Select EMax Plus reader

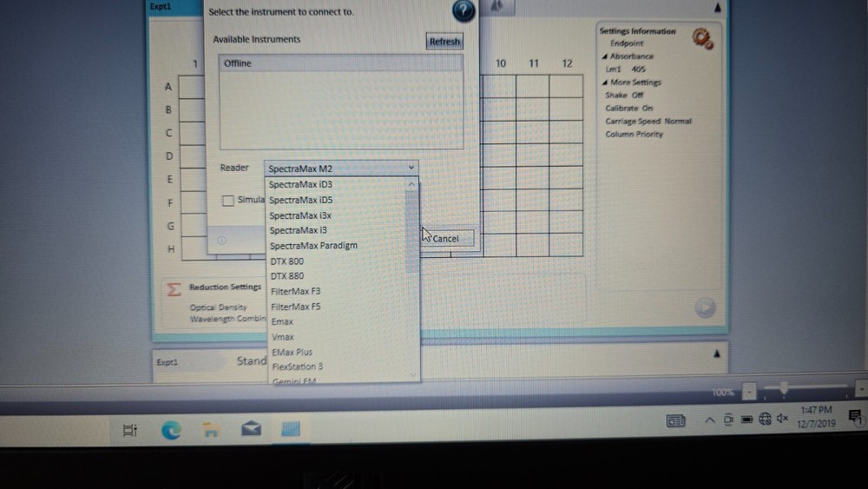click(292, 352)
